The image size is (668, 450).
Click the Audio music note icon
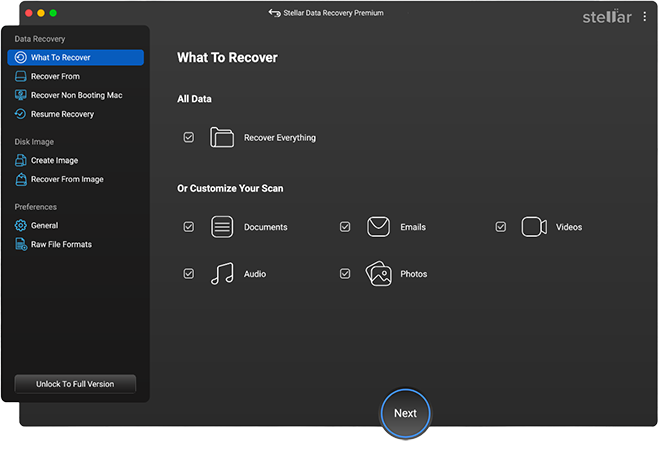[x=222, y=274]
